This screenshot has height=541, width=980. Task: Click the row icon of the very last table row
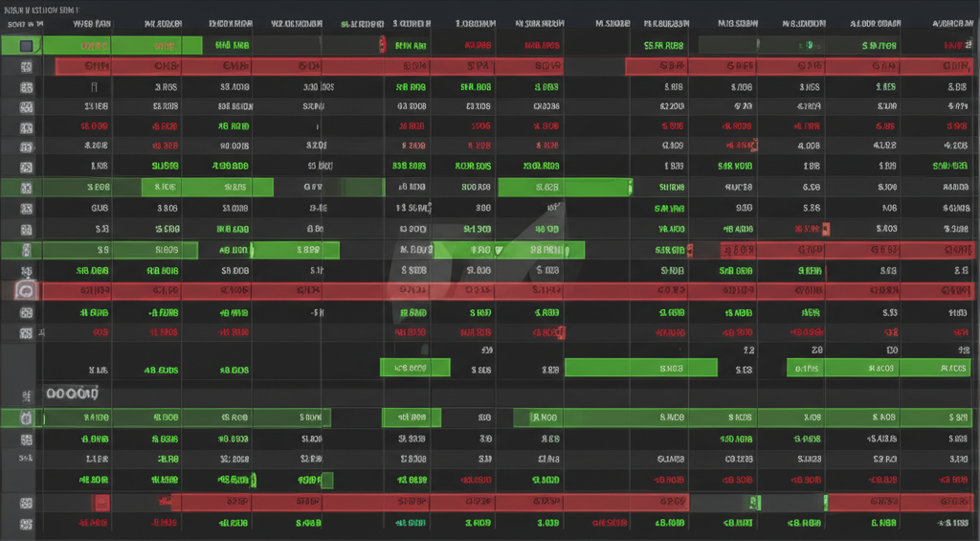[x=26, y=524]
